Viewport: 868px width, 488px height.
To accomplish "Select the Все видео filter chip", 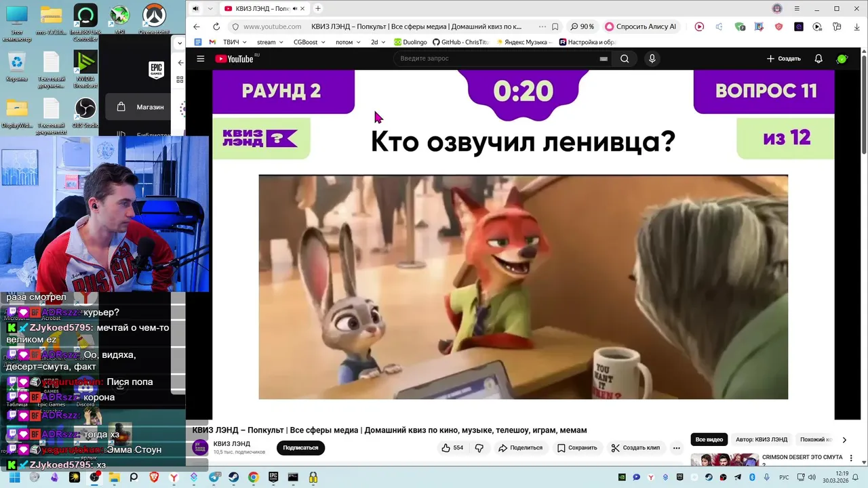I will [709, 440].
